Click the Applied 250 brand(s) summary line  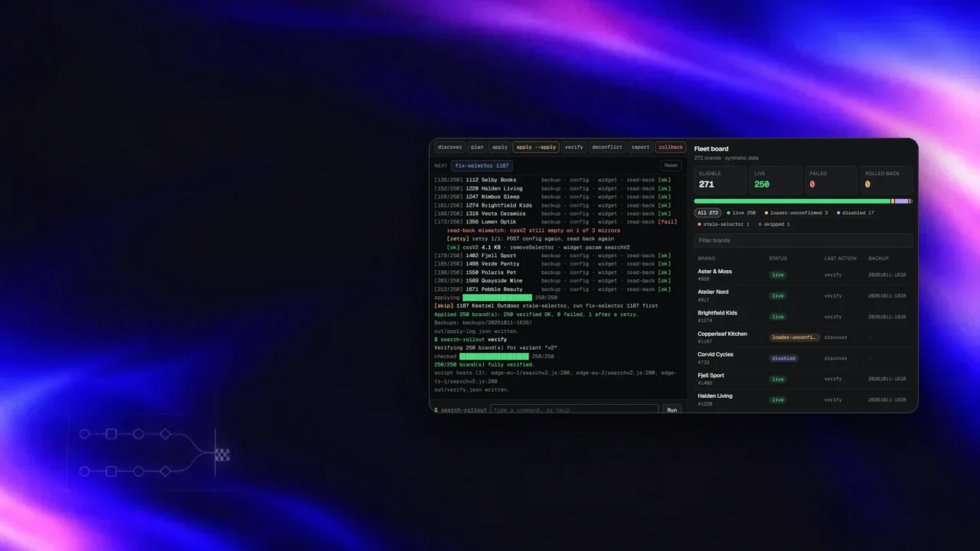tap(536, 315)
